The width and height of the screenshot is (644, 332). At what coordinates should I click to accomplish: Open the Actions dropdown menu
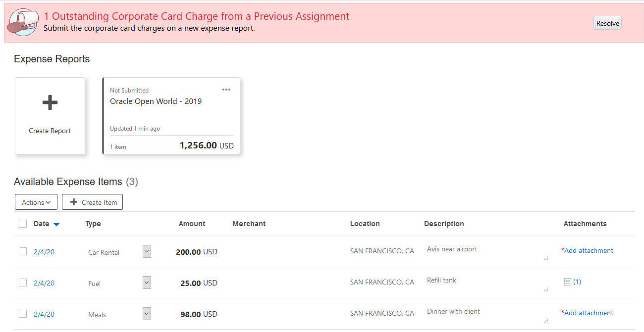(x=36, y=202)
